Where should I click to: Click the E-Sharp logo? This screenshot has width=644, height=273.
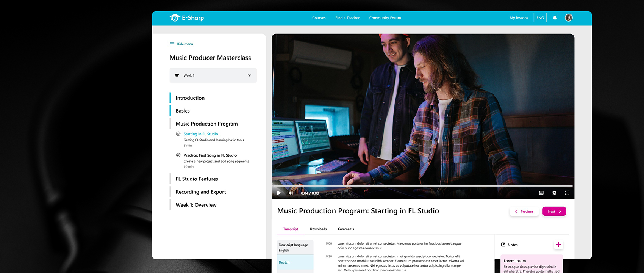pyautogui.click(x=187, y=18)
